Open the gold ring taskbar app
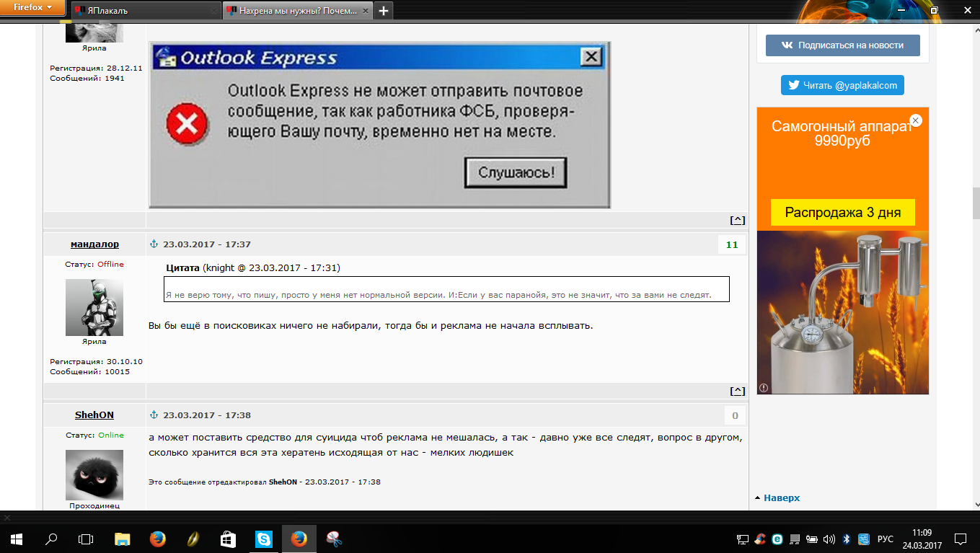Screen dimensions: 980x553 [x=193, y=539]
